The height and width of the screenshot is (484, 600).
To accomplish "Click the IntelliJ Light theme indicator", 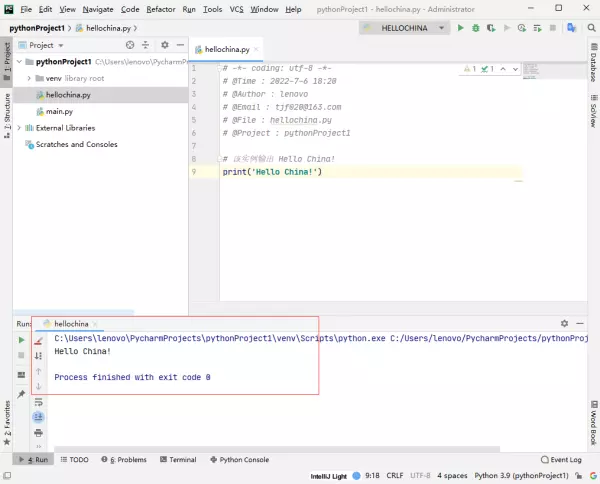I will pos(328,476).
